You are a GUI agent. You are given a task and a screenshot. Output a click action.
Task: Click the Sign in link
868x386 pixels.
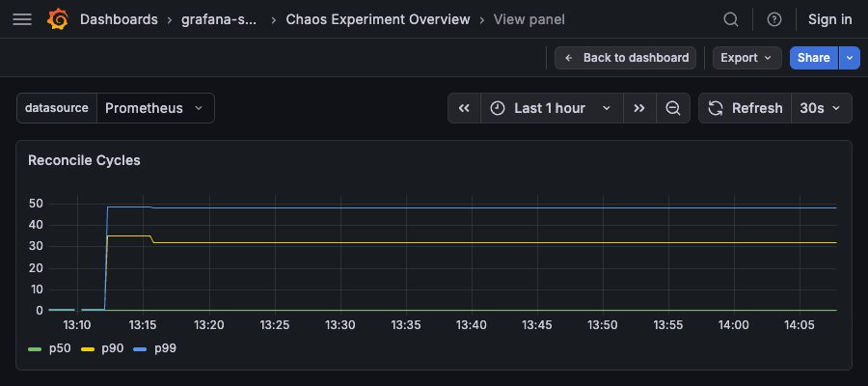tap(829, 19)
